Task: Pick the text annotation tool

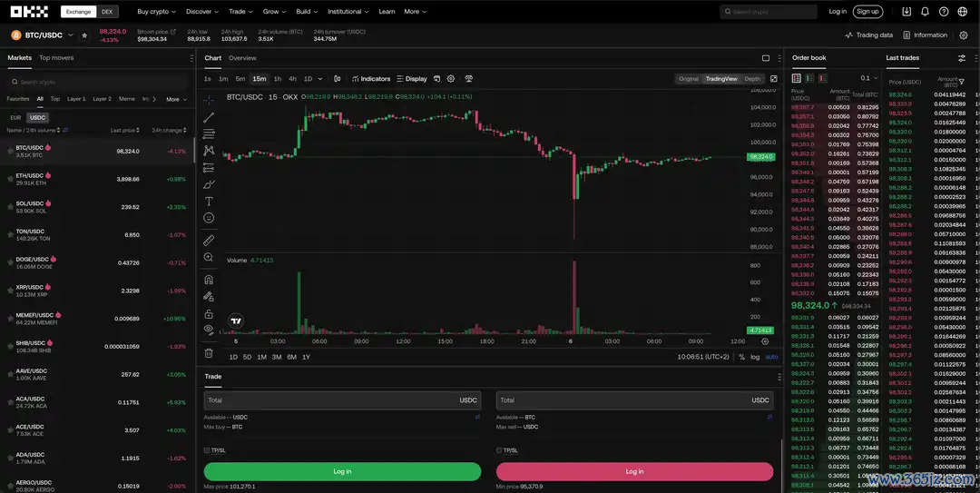Action: click(209, 202)
